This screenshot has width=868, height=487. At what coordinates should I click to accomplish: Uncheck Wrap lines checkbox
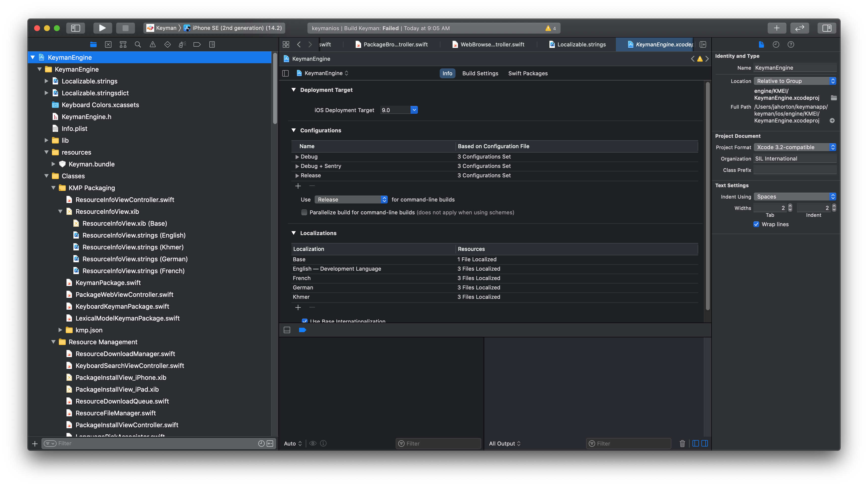coord(756,224)
